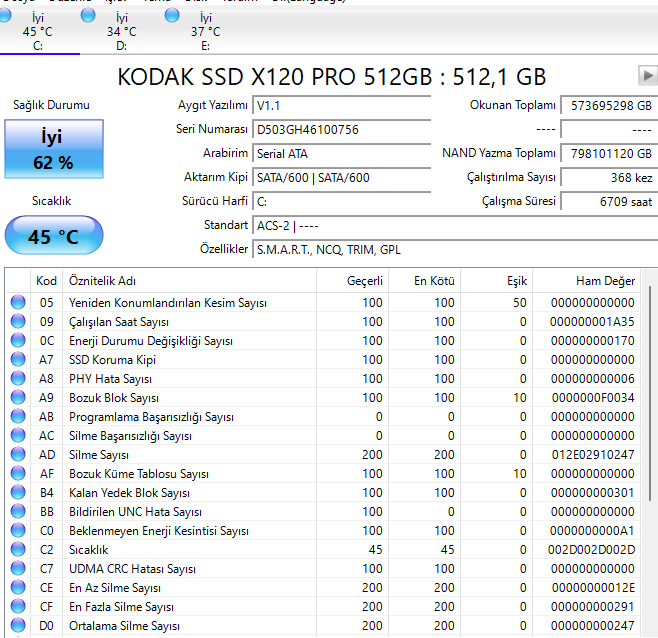Viewport: 658px width, 638px height.
Task: Click the serial number field D503GH46100756
Action: tap(342, 129)
